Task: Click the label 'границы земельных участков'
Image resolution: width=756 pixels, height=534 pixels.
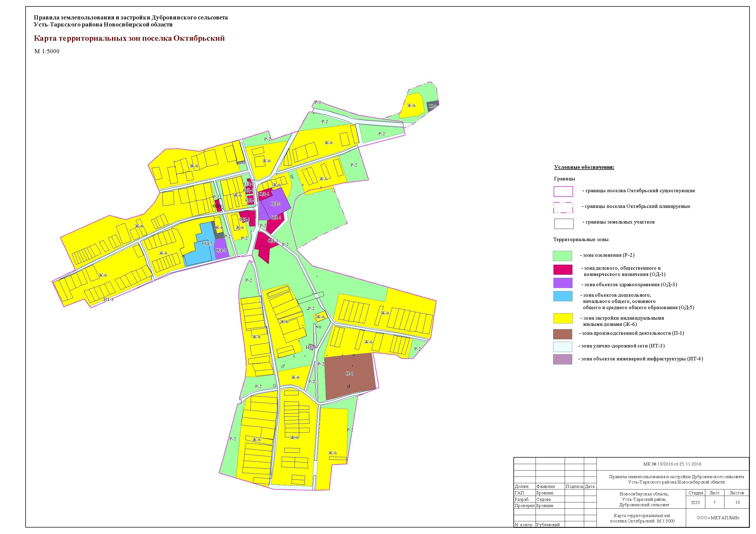Action: (x=620, y=222)
